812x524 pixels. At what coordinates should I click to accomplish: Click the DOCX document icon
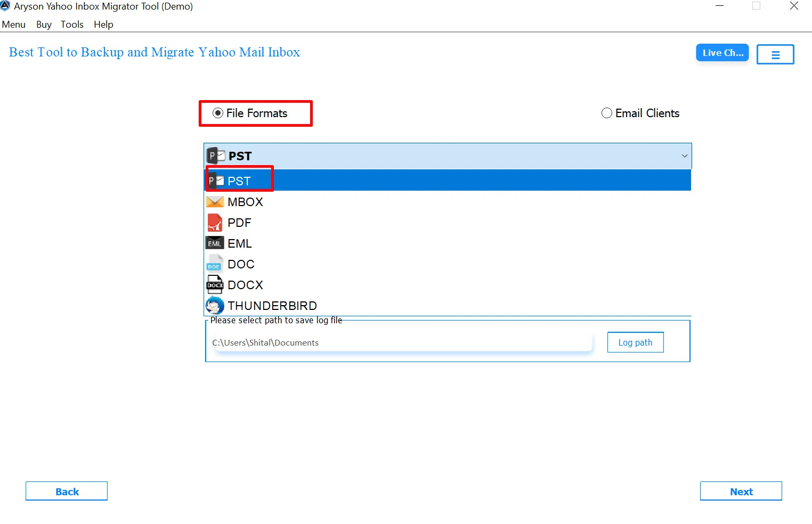click(215, 285)
